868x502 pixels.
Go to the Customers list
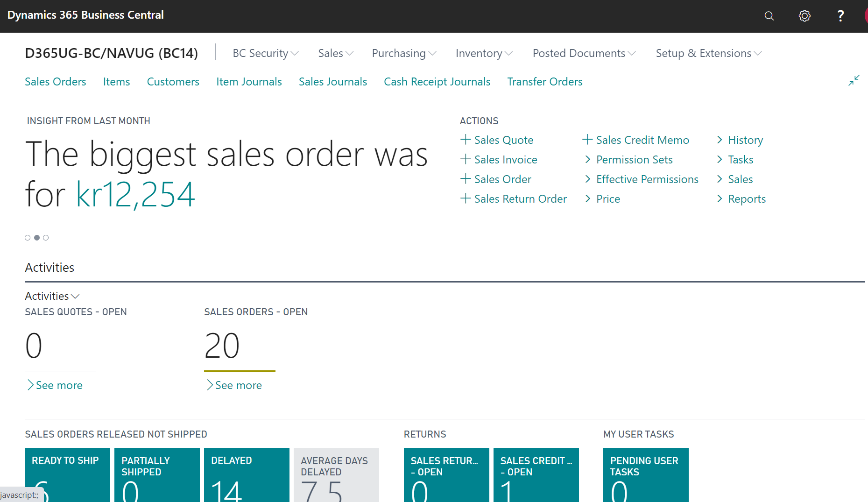pyautogui.click(x=173, y=82)
